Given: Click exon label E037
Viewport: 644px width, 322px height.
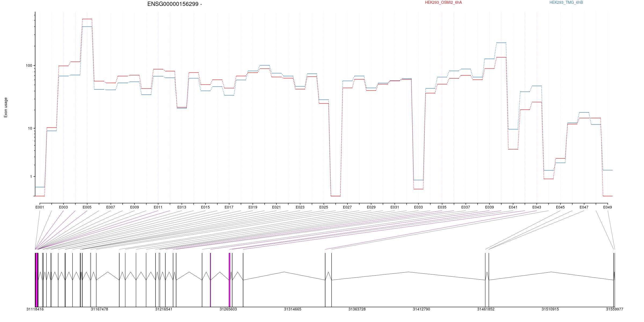Looking at the screenshot, I should click(466, 207).
